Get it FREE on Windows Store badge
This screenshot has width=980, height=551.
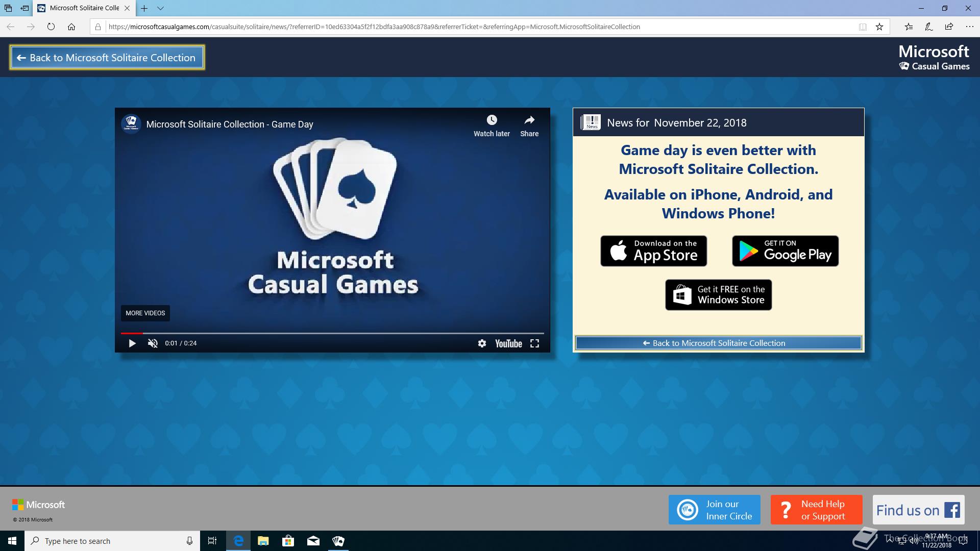pos(718,295)
